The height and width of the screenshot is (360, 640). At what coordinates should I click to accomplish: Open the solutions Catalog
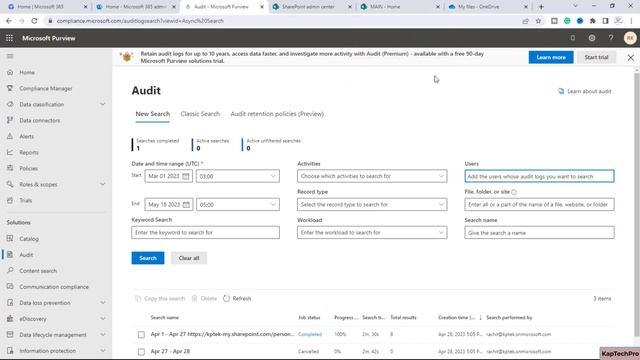click(x=29, y=239)
